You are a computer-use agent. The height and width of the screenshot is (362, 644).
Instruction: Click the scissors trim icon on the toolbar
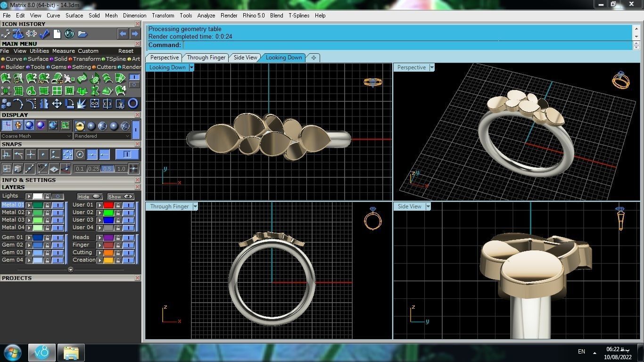click(121, 104)
